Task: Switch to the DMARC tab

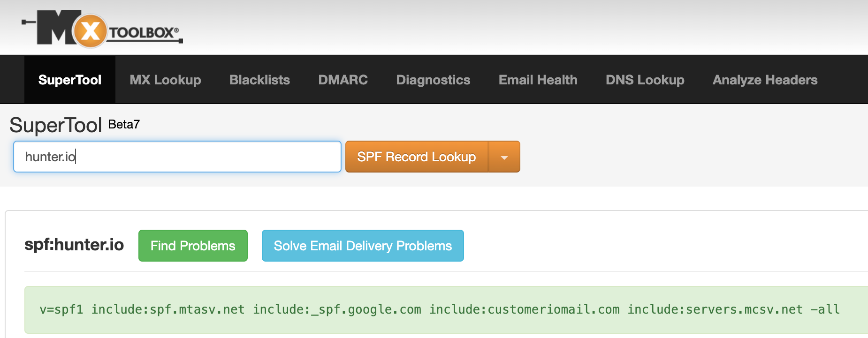Action: [343, 80]
